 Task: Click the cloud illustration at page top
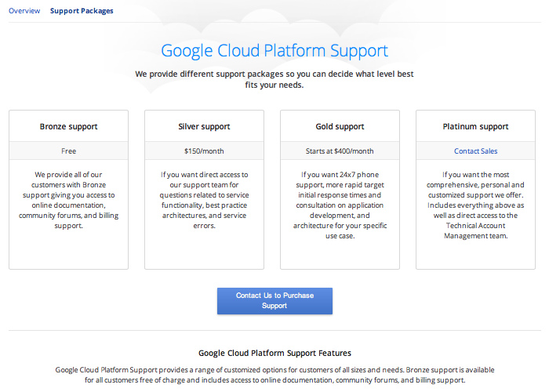274,17
